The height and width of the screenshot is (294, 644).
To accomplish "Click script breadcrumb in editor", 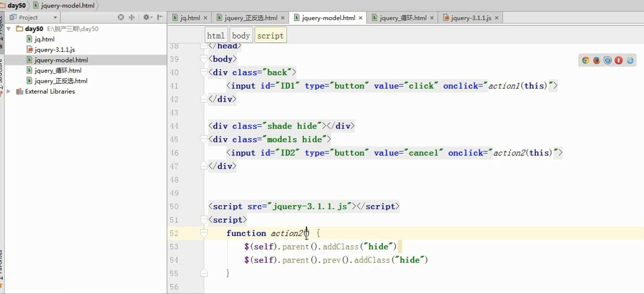I will click(x=270, y=35).
